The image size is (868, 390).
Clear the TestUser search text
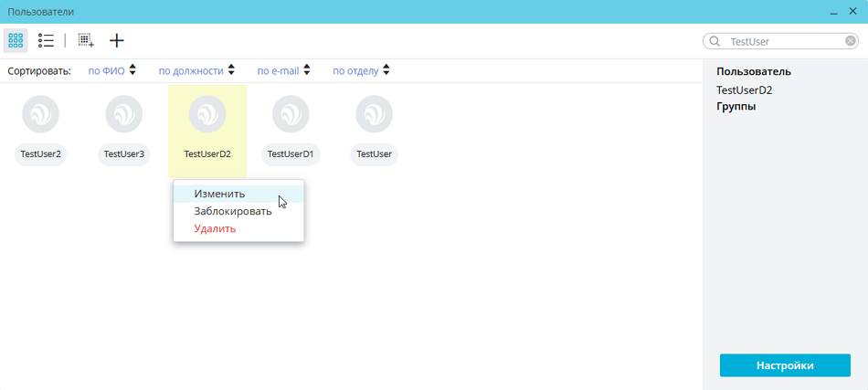(851, 41)
